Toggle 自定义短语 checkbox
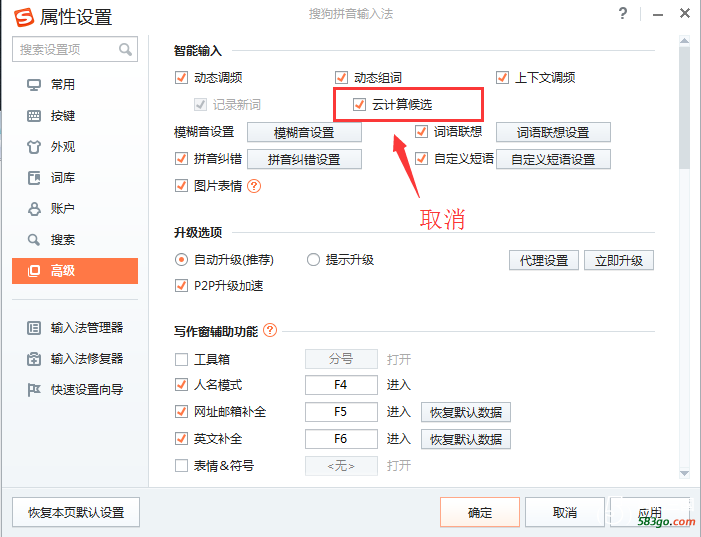The image size is (701, 537). tap(421, 158)
